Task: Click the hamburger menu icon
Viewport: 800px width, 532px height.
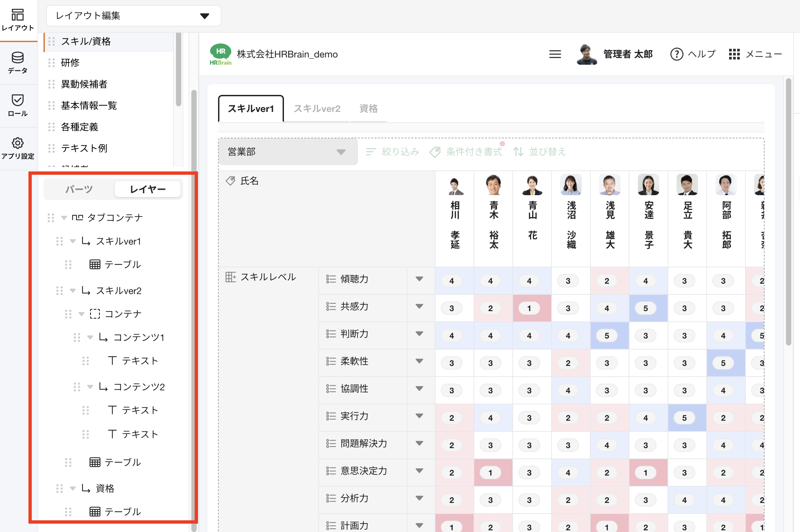Action: [555, 54]
